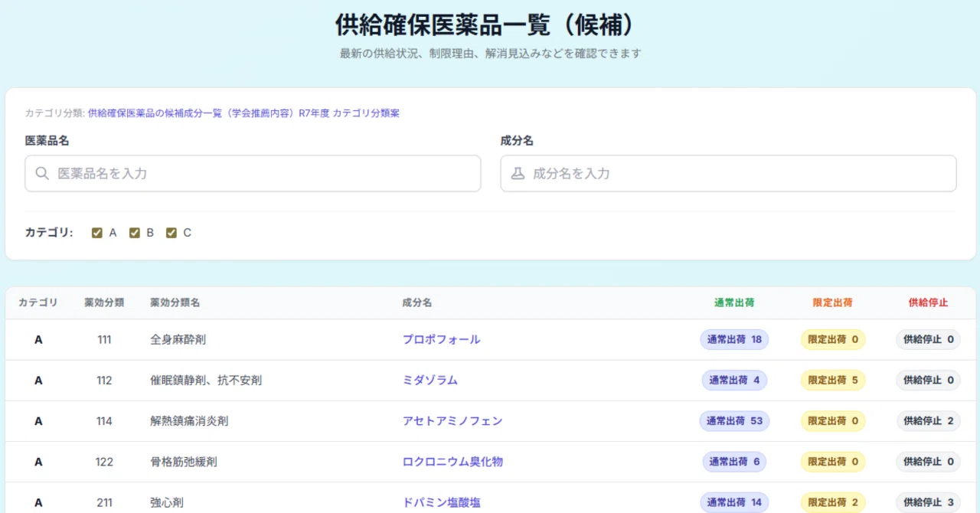This screenshot has width=980, height=513.
Task: Open the アセトアミノフェン ingredient link
Action: click(452, 420)
